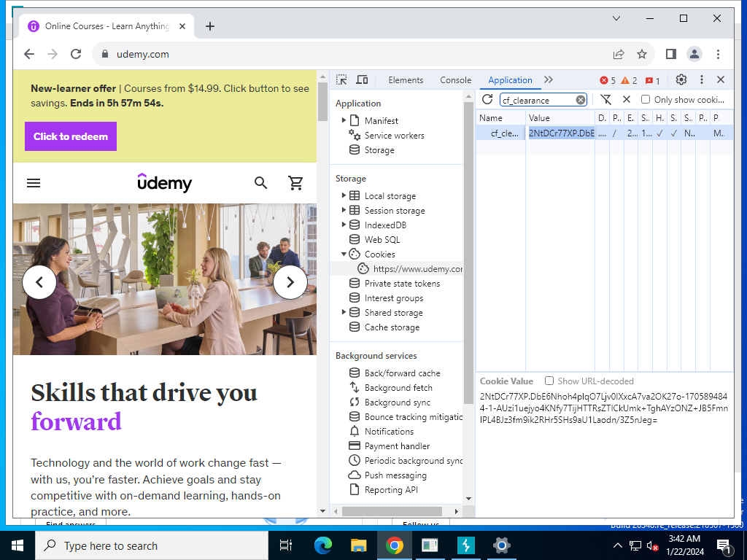
Task: Toggle the device toolbar icon
Action: tap(362, 79)
